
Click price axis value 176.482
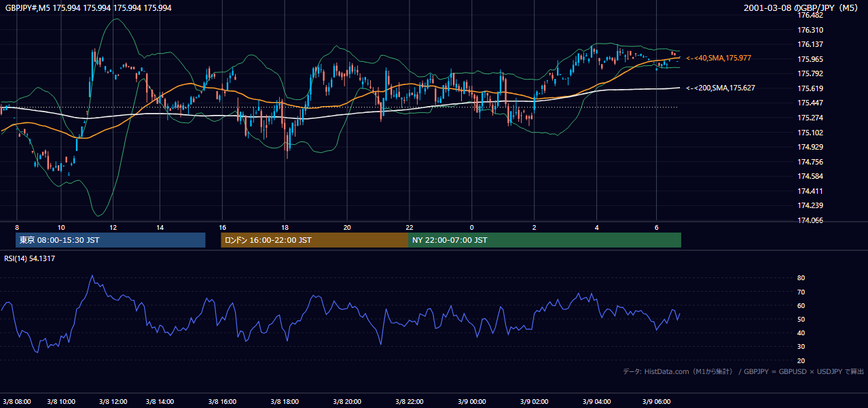[810, 15]
